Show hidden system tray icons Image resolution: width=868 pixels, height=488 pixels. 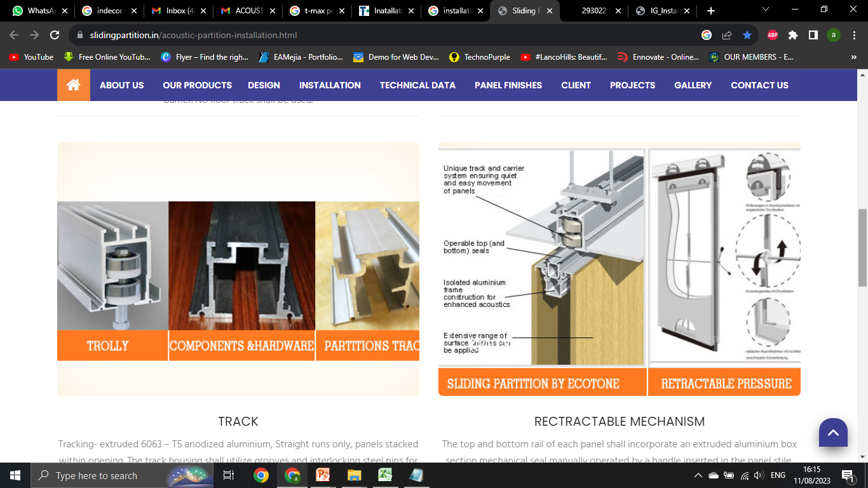(698, 475)
